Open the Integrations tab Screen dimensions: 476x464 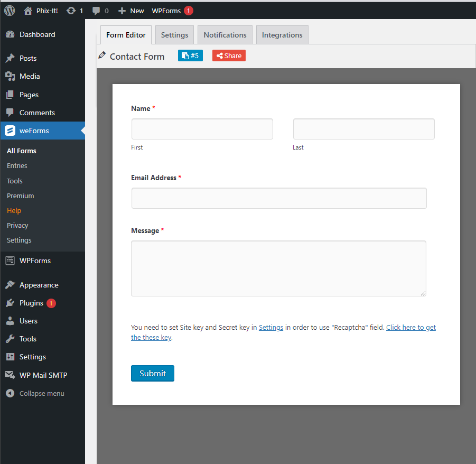pos(282,35)
